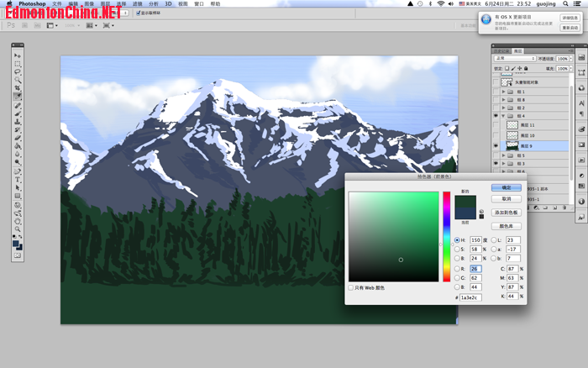Select the Type tool
This screenshot has height=368, width=588.
pyautogui.click(x=18, y=179)
